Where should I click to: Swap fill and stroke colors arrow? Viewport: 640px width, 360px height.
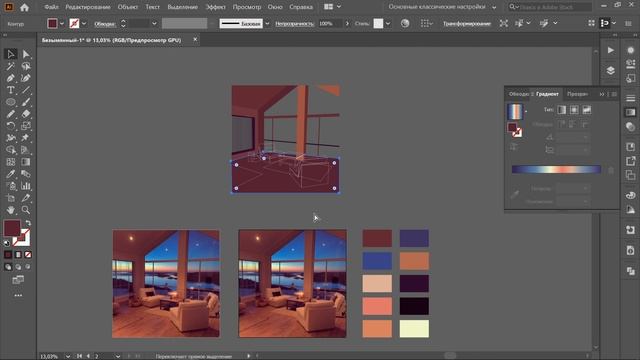pyautogui.click(x=28, y=223)
